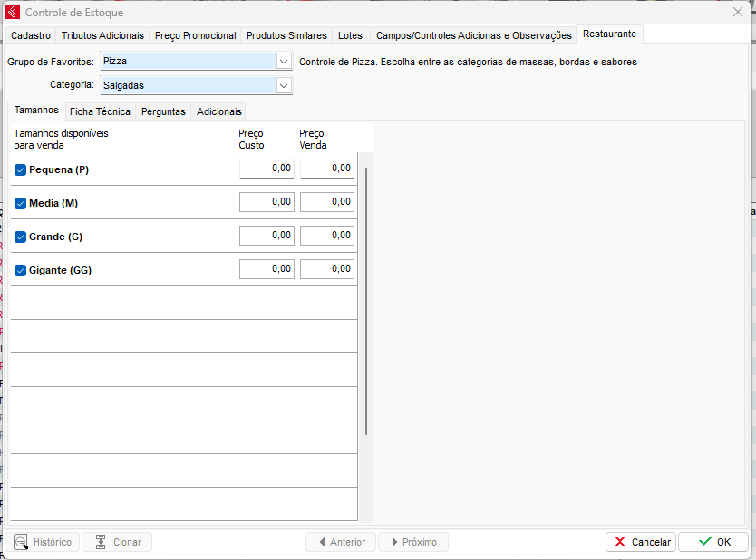Open the Tributos Adicionais tab
The height and width of the screenshot is (560, 756).
pyautogui.click(x=102, y=35)
